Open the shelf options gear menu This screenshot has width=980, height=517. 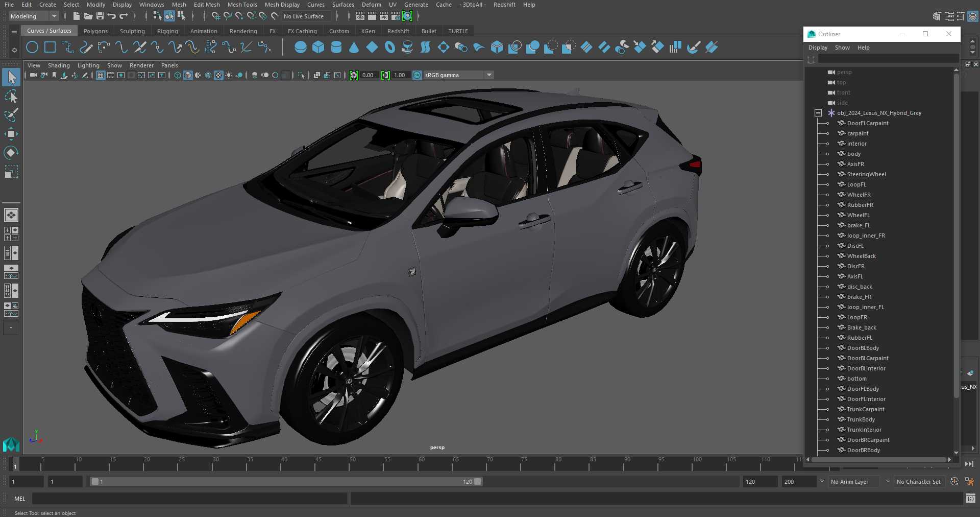coord(14,50)
